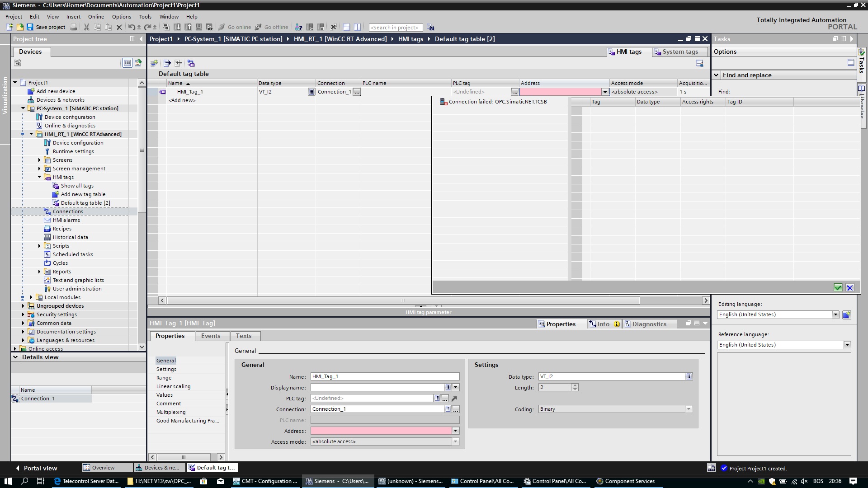
Task: Undo the last action
Action: pyautogui.click(x=132, y=27)
